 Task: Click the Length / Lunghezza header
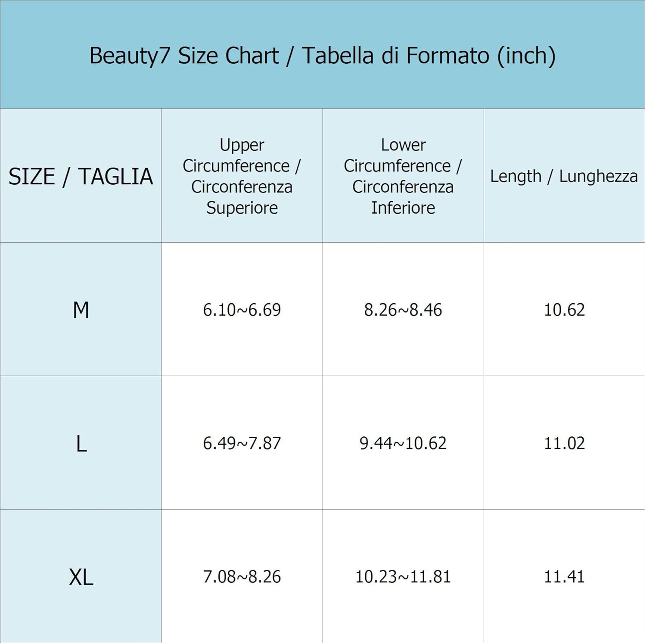pyautogui.click(x=564, y=176)
